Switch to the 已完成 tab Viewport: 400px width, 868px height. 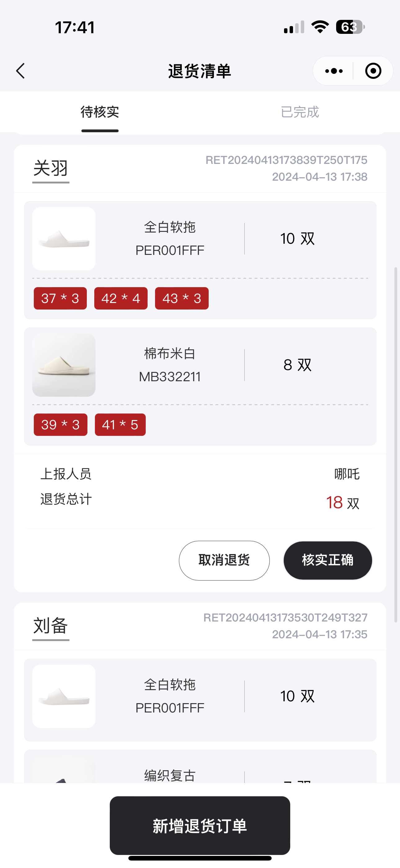click(x=300, y=112)
